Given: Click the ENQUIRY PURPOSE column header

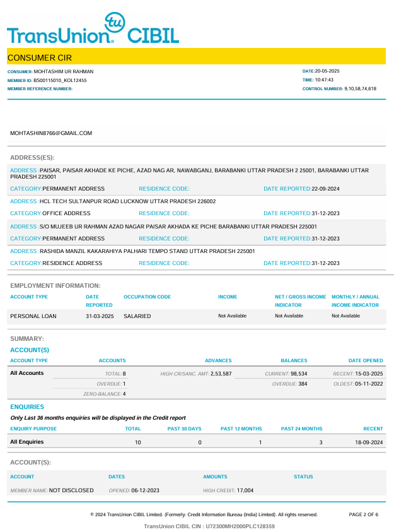Looking at the screenshot, I should coord(33,429).
